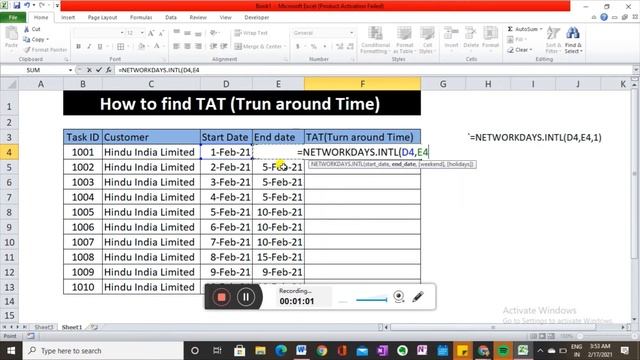Click the recorder webcam icon
This screenshot has width=640, height=360.
399,297
